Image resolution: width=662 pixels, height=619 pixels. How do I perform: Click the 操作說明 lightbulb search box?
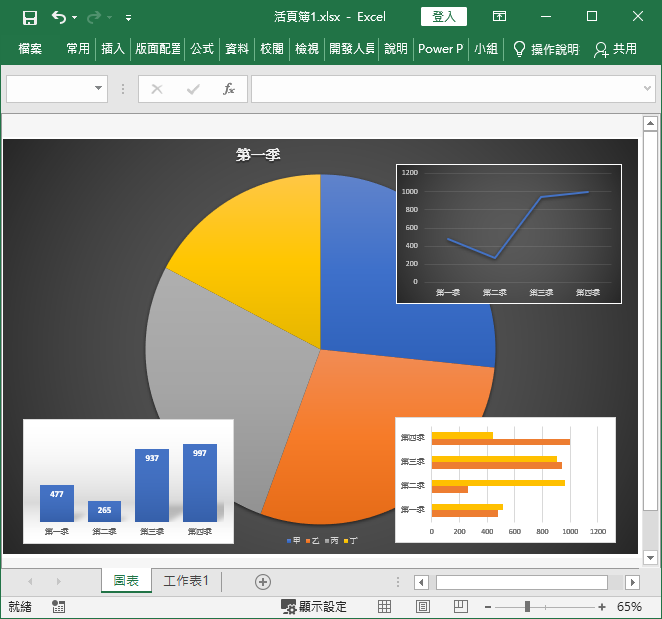pyautogui.click(x=545, y=49)
